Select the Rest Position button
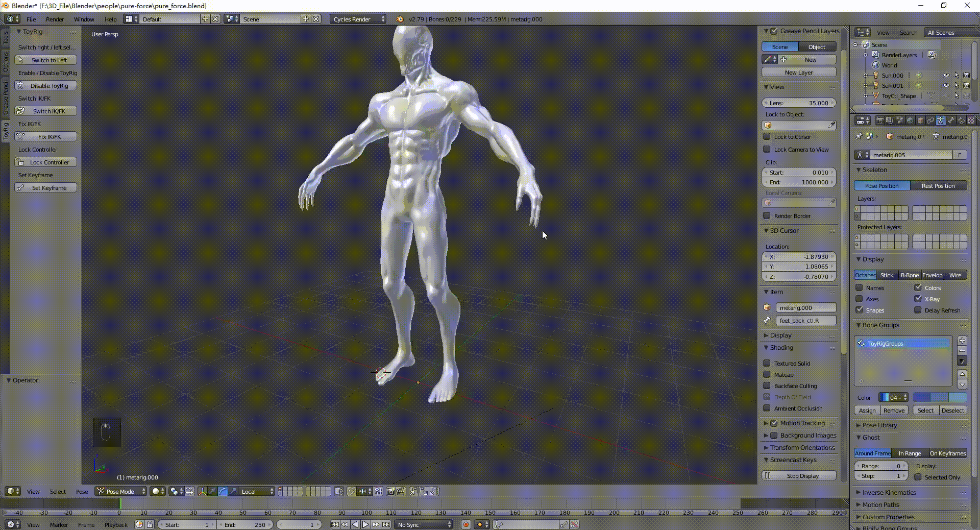Screen dimensions: 980x530 click(x=938, y=185)
